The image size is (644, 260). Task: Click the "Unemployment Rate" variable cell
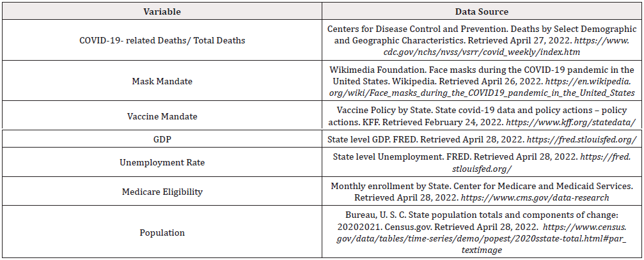coord(162,162)
